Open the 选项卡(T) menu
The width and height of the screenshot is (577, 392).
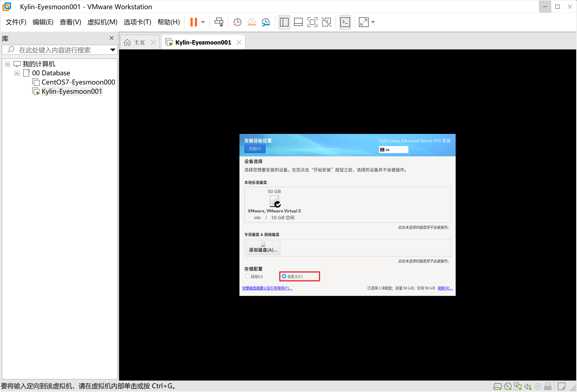pos(137,22)
